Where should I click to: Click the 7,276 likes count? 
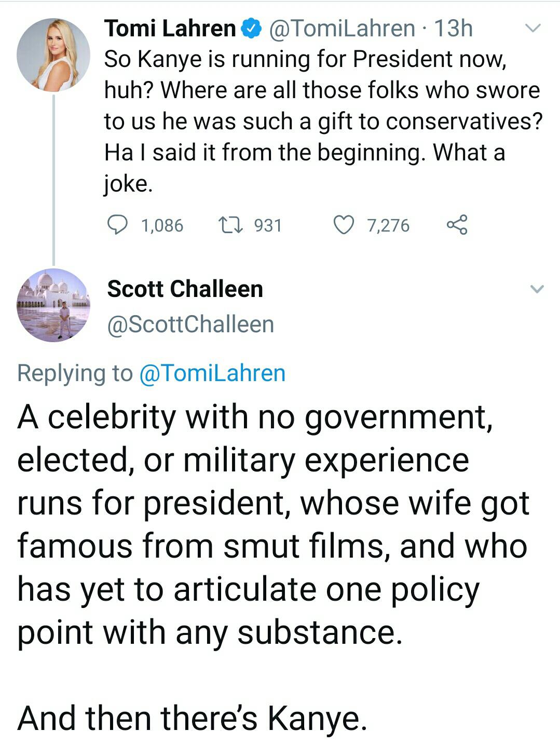(x=388, y=225)
